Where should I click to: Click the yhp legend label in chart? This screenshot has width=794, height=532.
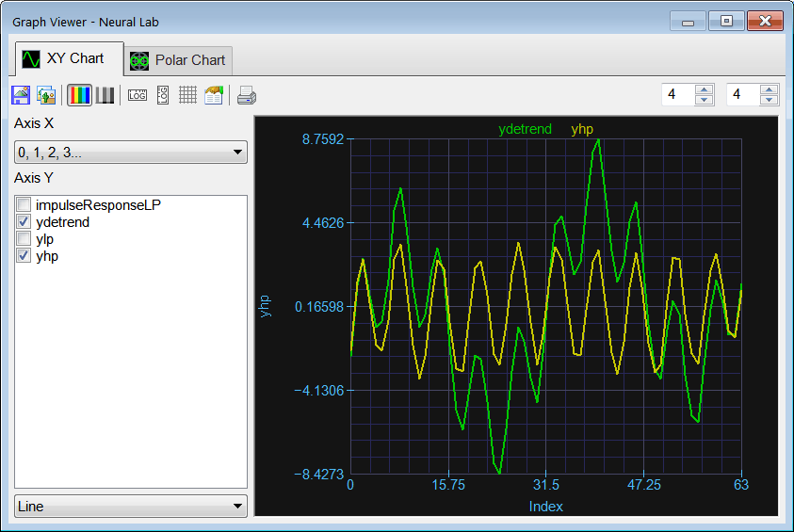(582, 129)
